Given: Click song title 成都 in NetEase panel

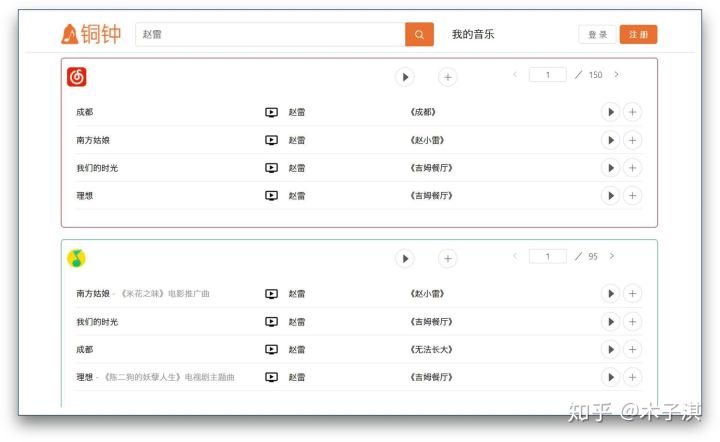Looking at the screenshot, I should 84,112.
